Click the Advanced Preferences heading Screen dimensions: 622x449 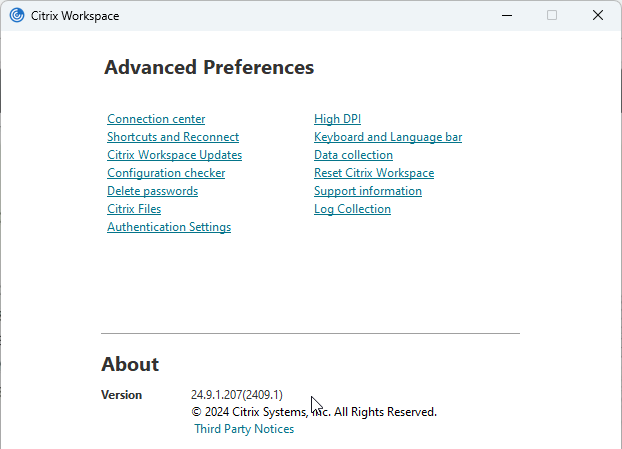(209, 67)
